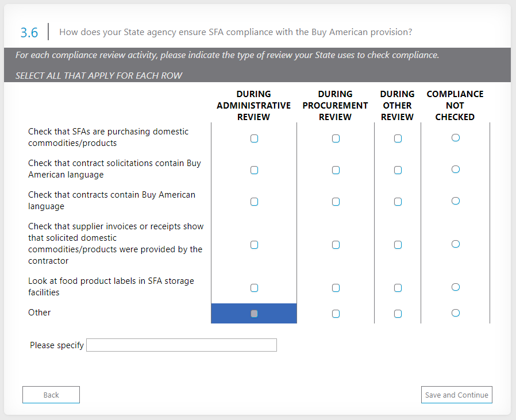
Task: Tick Procurement Review for supplier invoices row
Action: (336, 245)
